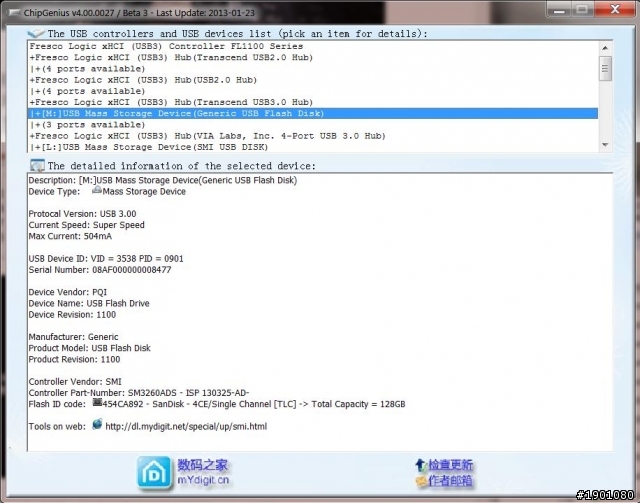The image size is (640, 503).
Task: Select Fresco Logic Hub(USB2.0 Hub) row
Action: coord(313,80)
